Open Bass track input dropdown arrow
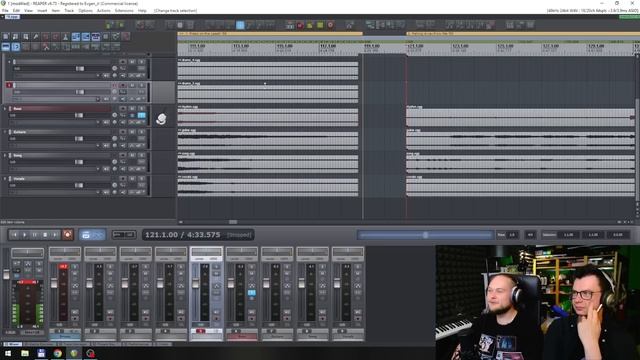 98,122
